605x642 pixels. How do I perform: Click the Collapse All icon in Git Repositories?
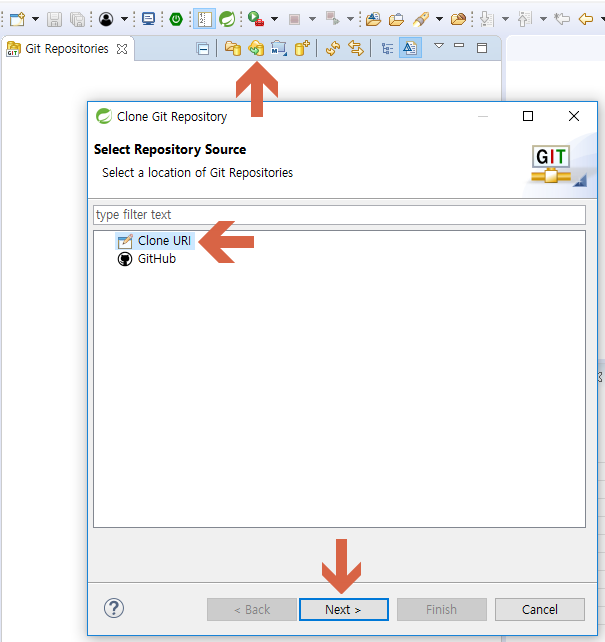203,49
